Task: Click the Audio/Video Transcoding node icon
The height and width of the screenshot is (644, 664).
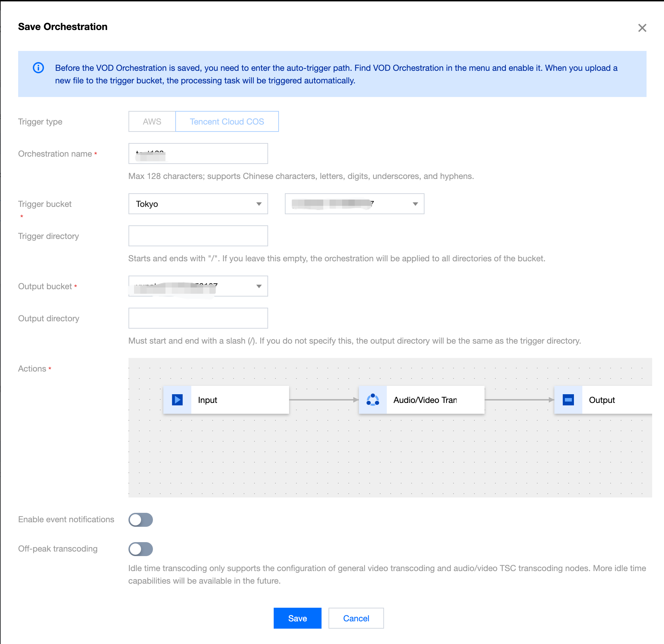Action: [372, 400]
